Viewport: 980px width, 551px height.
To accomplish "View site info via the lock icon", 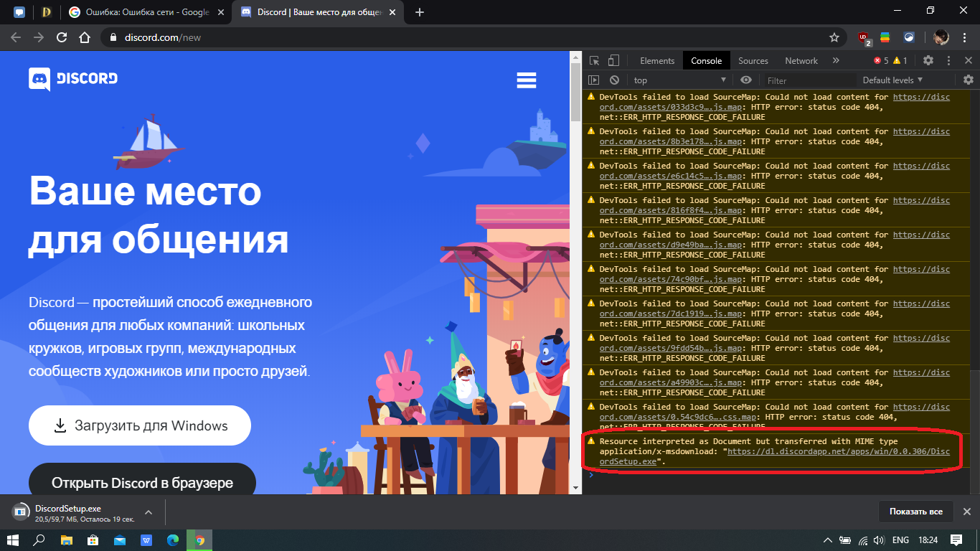I will pos(112,37).
